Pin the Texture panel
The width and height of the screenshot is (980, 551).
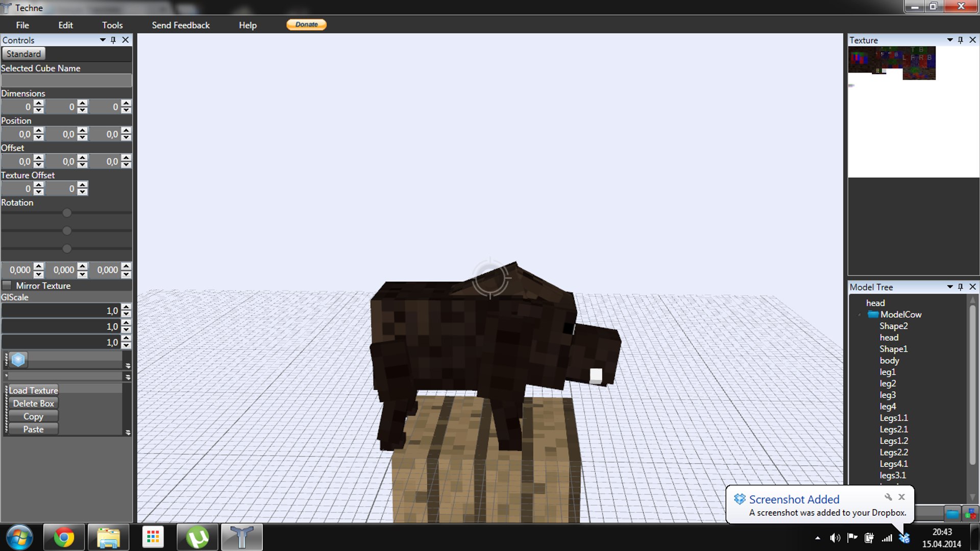point(961,40)
